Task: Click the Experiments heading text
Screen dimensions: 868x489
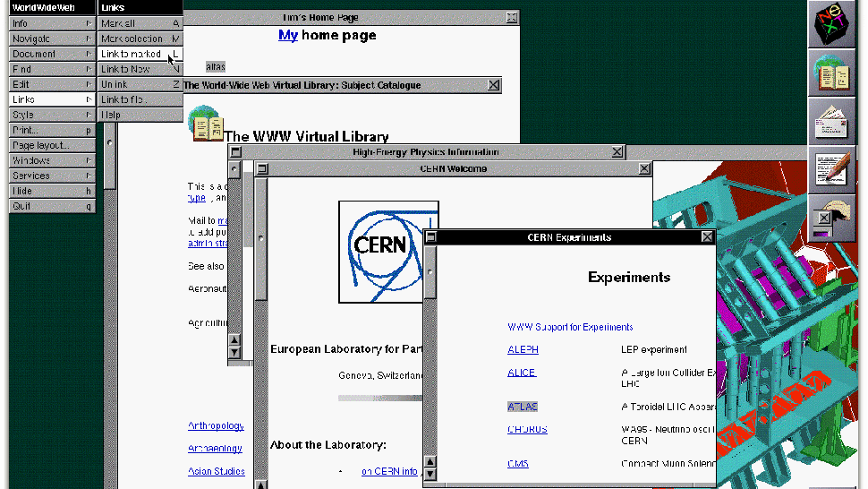Action: click(629, 277)
